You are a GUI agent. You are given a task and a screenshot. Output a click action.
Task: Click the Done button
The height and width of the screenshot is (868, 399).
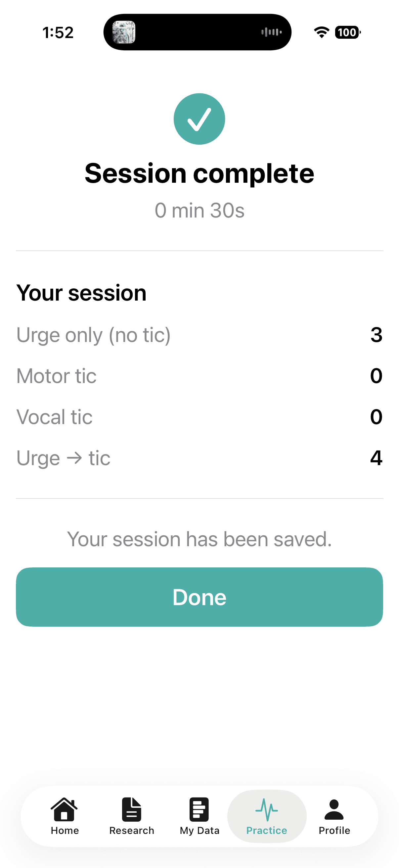tap(199, 597)
